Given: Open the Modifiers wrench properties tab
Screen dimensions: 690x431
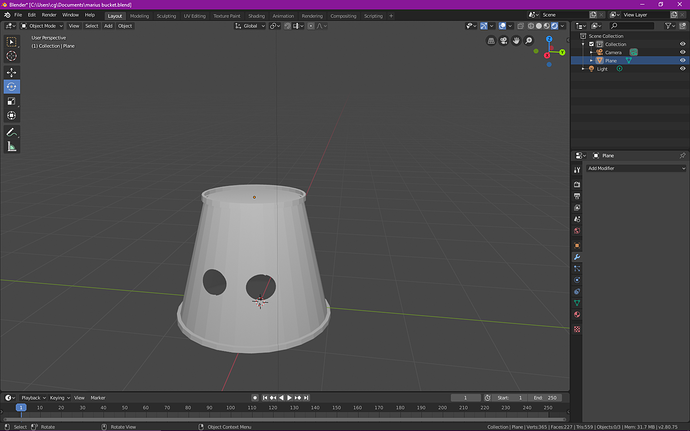Looking at the screenshot, I should (577, 257).
